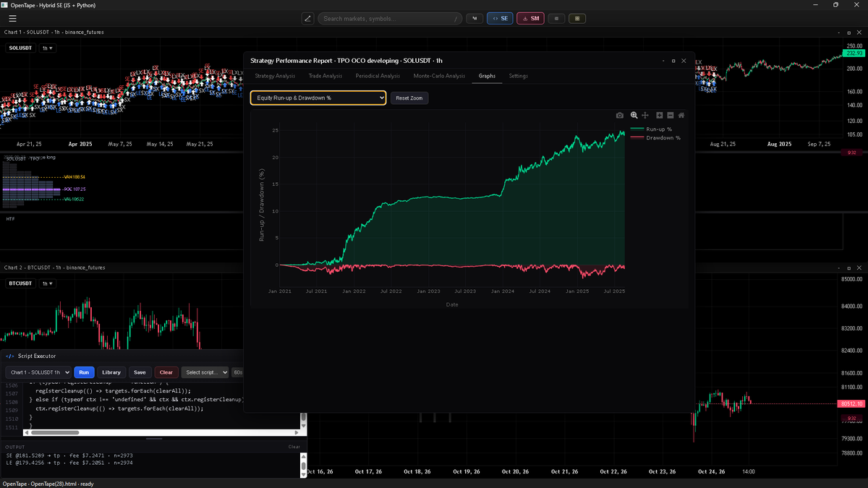
Task: Save the current script
Action: [140, 372]
